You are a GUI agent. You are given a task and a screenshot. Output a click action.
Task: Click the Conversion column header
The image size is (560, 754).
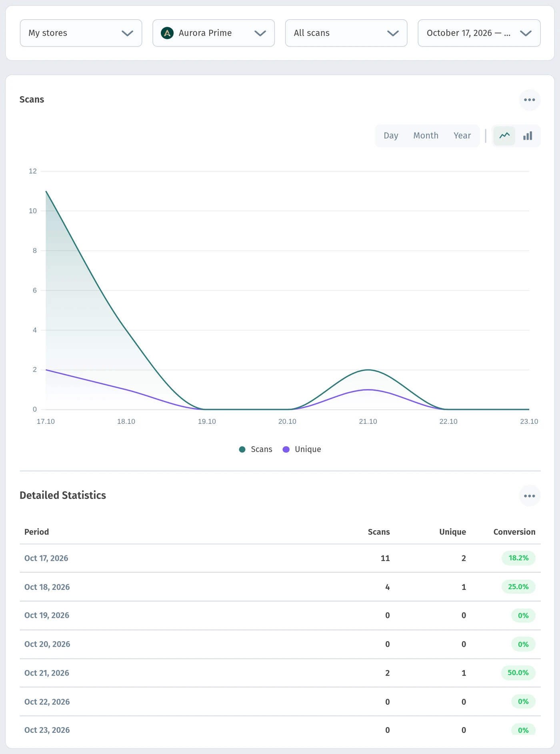click(x=514, y=532)
